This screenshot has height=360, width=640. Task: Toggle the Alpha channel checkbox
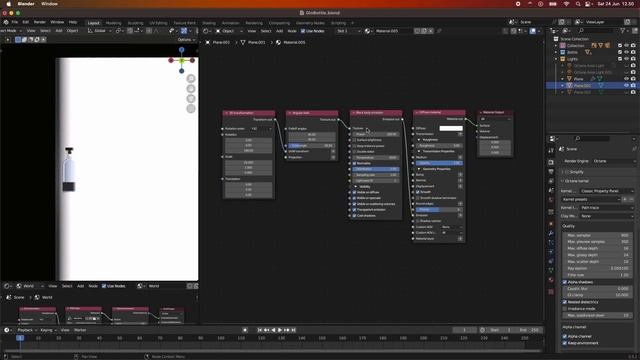click(x=565, y=336)
